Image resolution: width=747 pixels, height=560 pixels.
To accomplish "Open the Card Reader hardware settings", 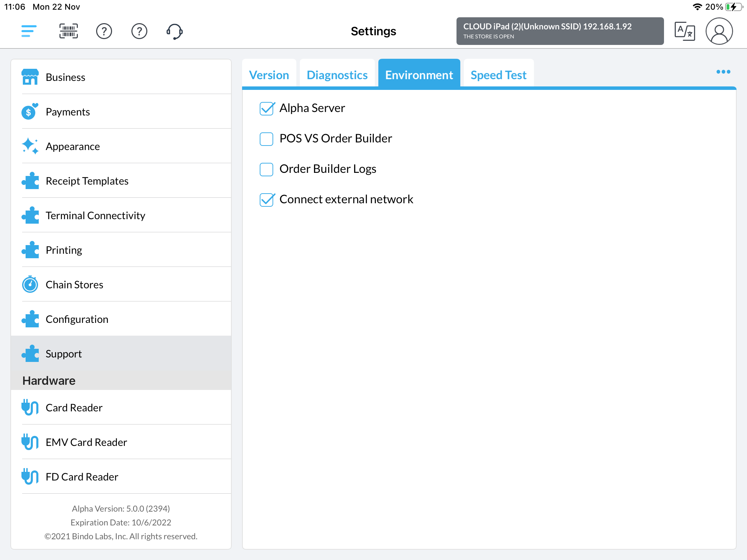I will tap(74, 408).
